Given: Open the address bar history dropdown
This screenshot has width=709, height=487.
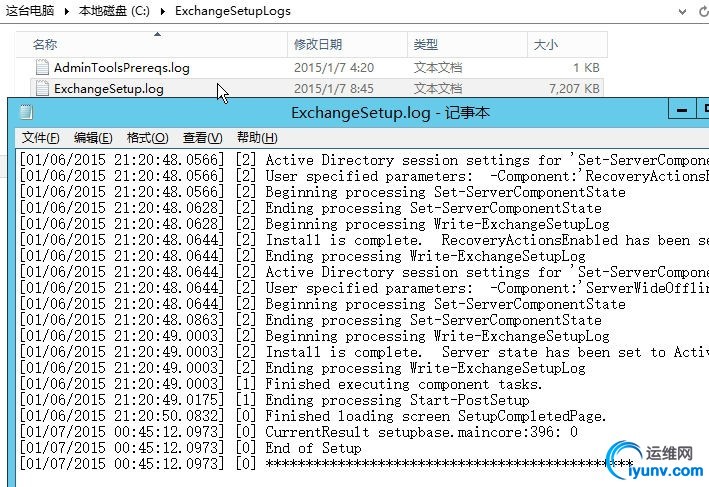Looking at the screenshot, I should (682, 12).
